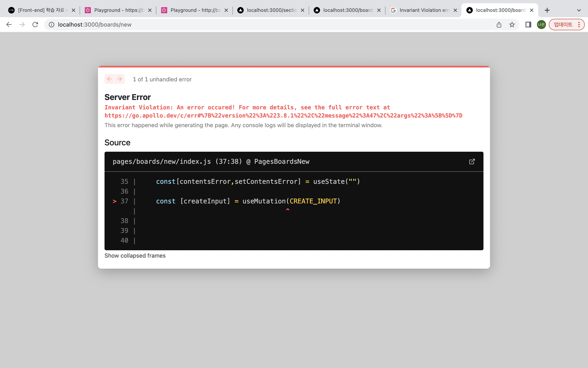Image resolution: width=588 pixels, height=368 pixels.
Task: Click the share page icon
Action: pyautogui.click(x=499, y=25)
